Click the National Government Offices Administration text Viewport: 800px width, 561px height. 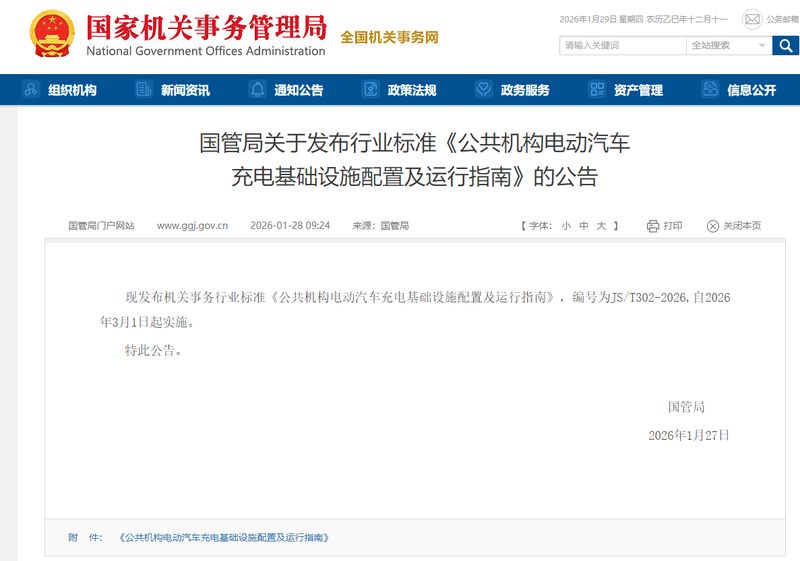[x=206, y=51]
